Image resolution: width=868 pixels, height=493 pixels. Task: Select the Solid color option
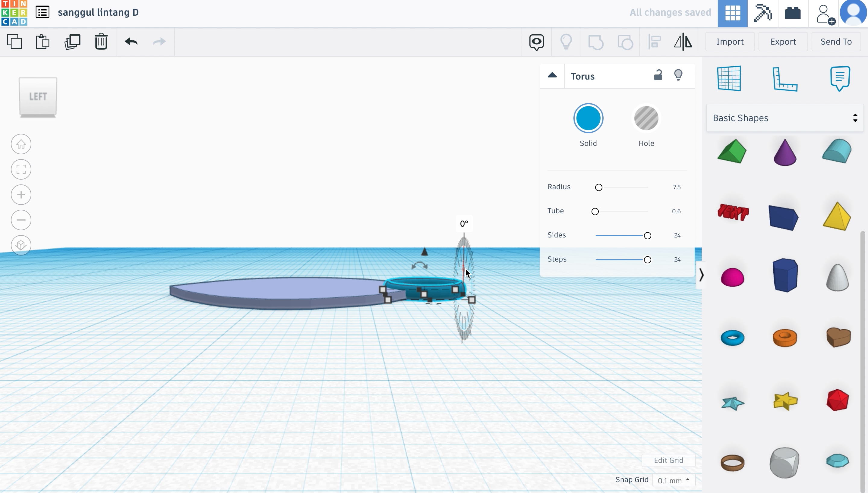(x=588, y=118)
